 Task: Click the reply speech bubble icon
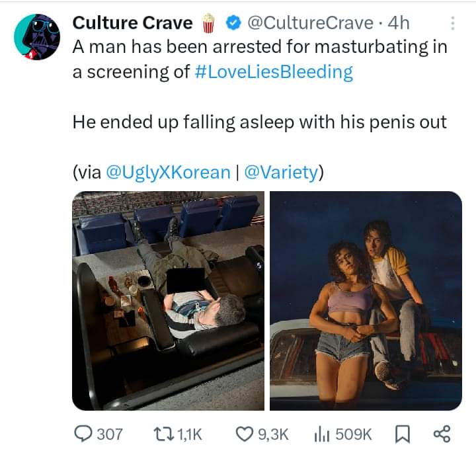point(83,434)
